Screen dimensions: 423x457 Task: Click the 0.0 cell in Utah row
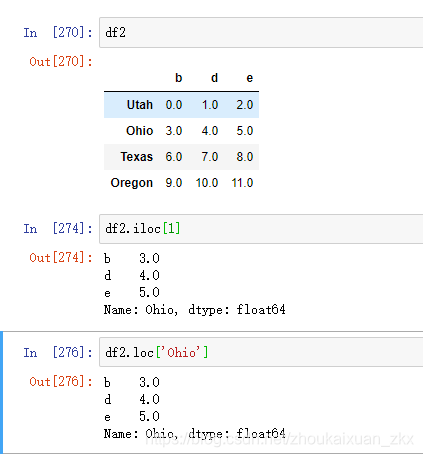pyautogui.click(x=174, y=105)
